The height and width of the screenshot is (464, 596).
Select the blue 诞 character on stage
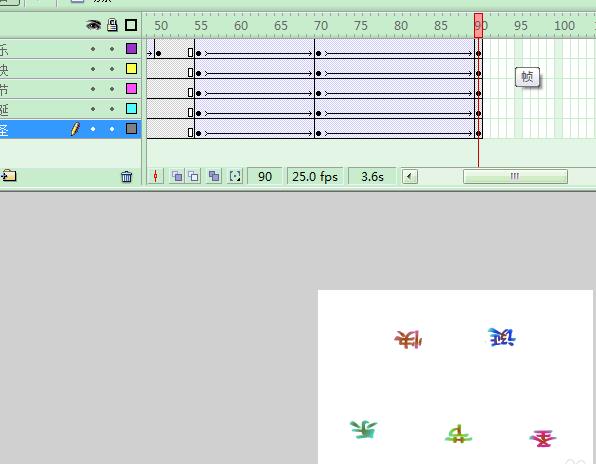click(502, 337)
